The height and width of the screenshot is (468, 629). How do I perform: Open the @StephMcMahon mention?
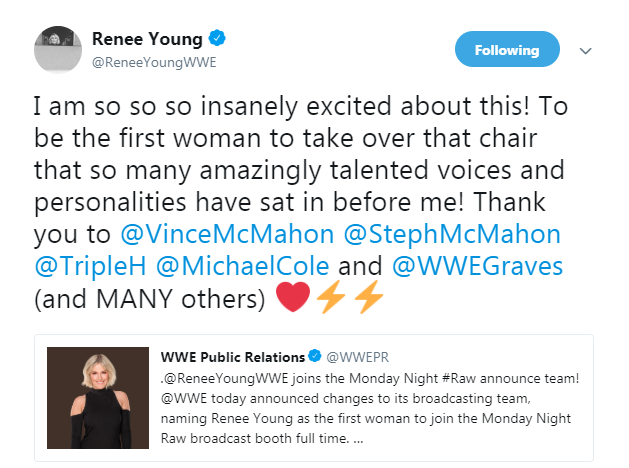point(456,235)
